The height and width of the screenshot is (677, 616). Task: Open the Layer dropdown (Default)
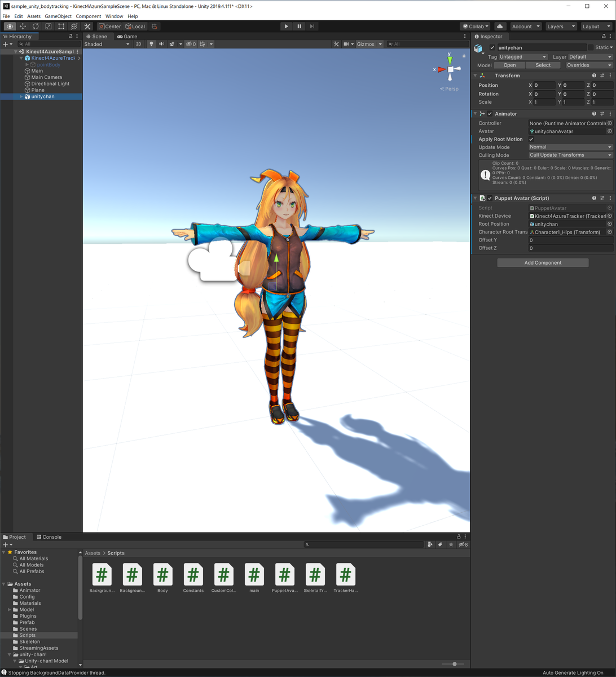(x=590, y=57)
